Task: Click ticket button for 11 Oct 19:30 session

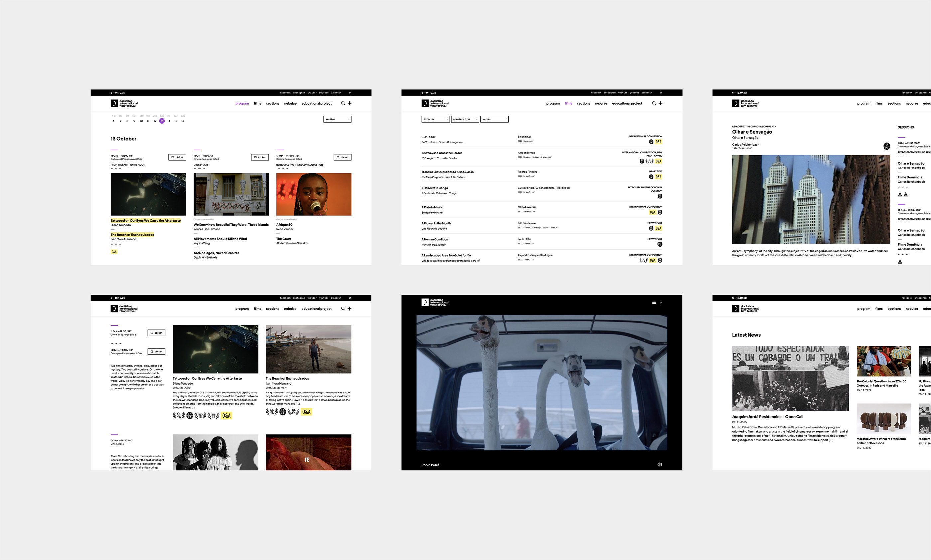Action: (156, 333)
